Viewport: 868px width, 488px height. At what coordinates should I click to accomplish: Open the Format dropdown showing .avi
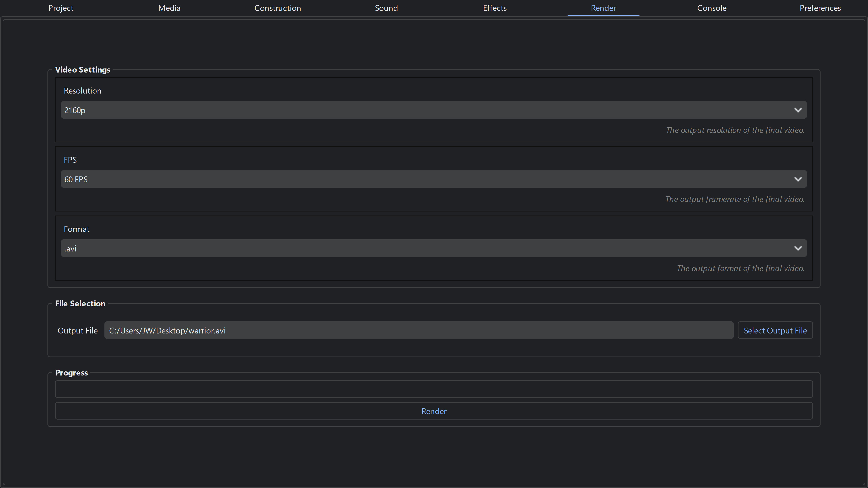pos(434,248)
